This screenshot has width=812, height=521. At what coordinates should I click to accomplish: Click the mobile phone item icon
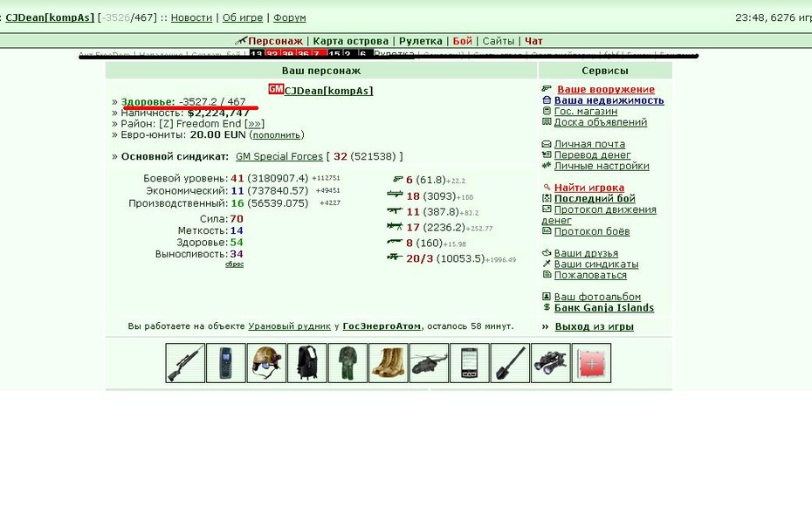[226, 363]
